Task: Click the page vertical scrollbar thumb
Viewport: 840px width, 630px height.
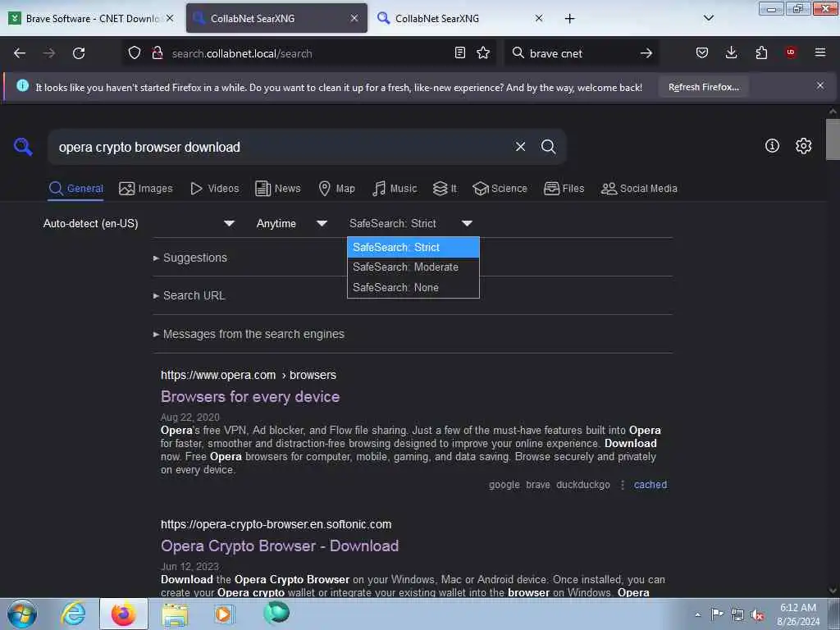Action: 832,139
